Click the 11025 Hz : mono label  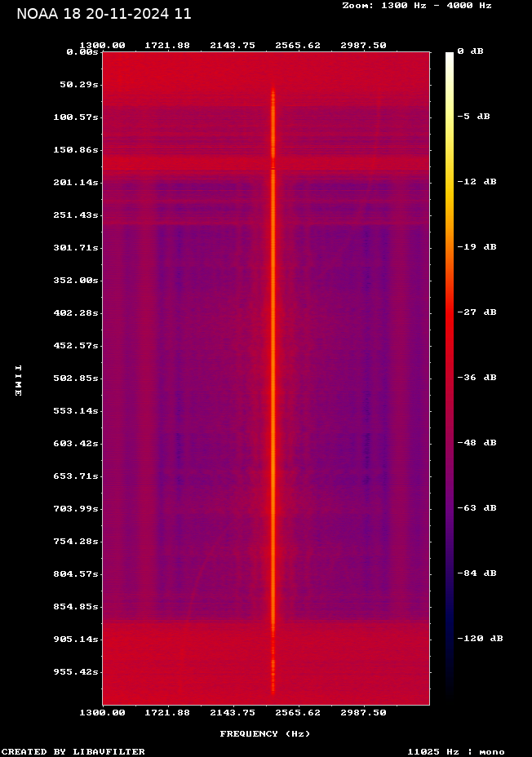[455, 751]
